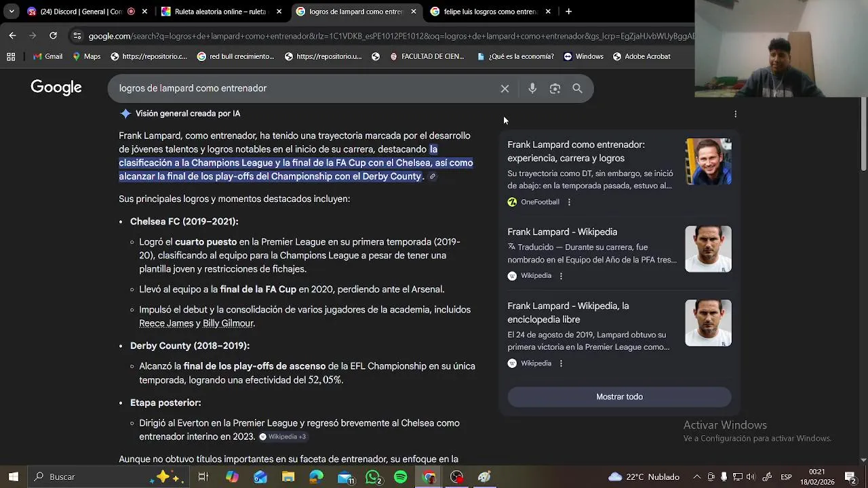
Task: Launch Copilot from the taskbar
Action: point(232,477)
